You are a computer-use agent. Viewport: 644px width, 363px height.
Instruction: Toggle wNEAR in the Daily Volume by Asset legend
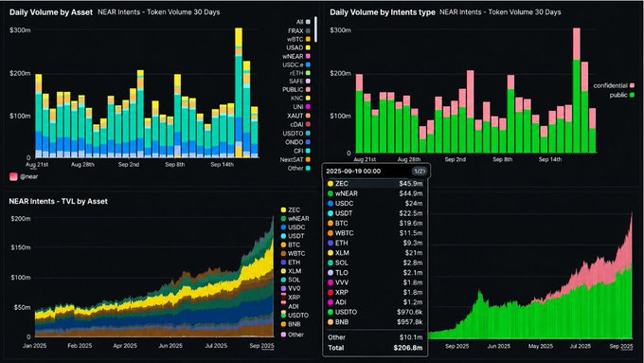pos(296,56)
